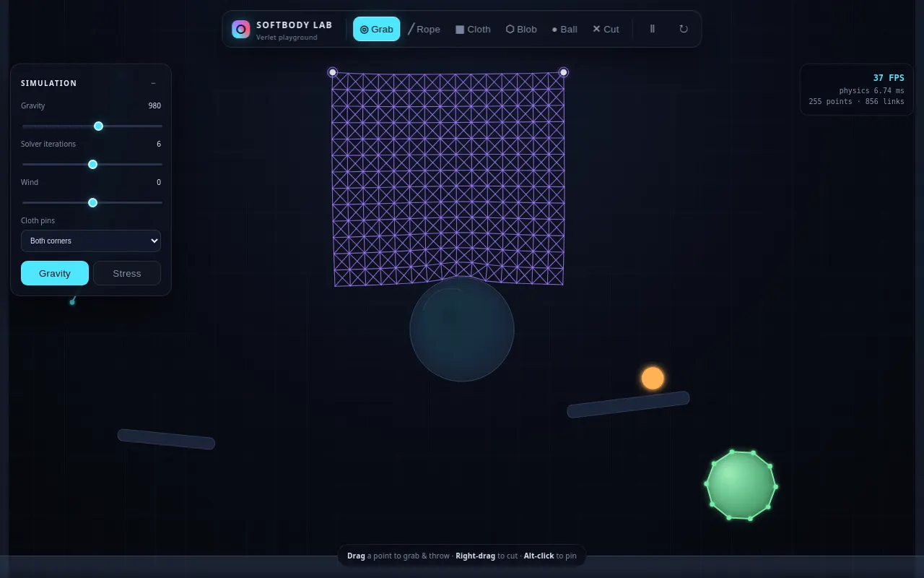Click the right pinned cloth corner
The width and height of the screenshot is (924, 578).
564,72
